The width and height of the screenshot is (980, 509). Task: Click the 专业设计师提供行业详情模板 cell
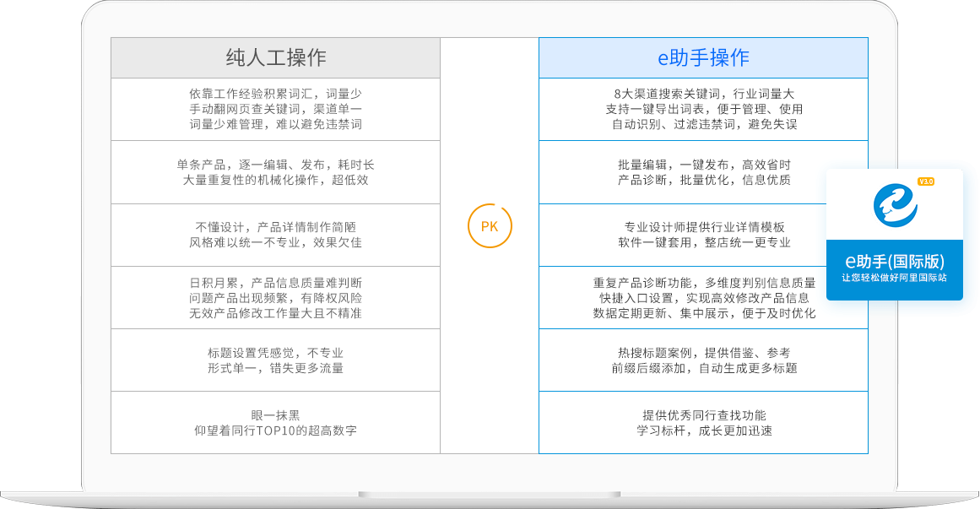703,235
